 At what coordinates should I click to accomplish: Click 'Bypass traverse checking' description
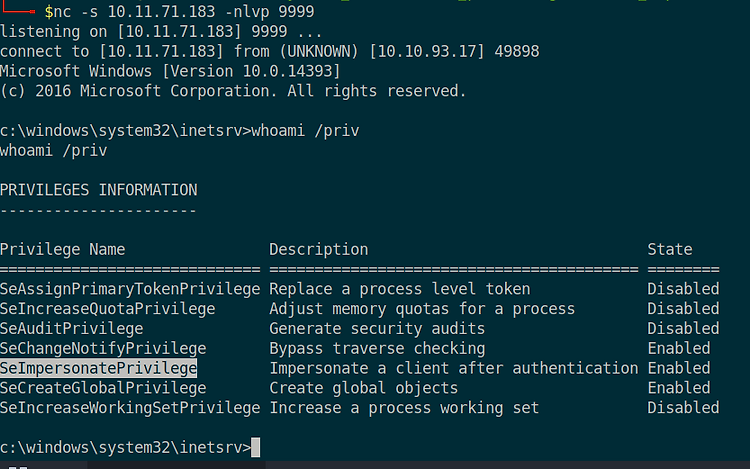pyautogui.click(x=377, y=349)
